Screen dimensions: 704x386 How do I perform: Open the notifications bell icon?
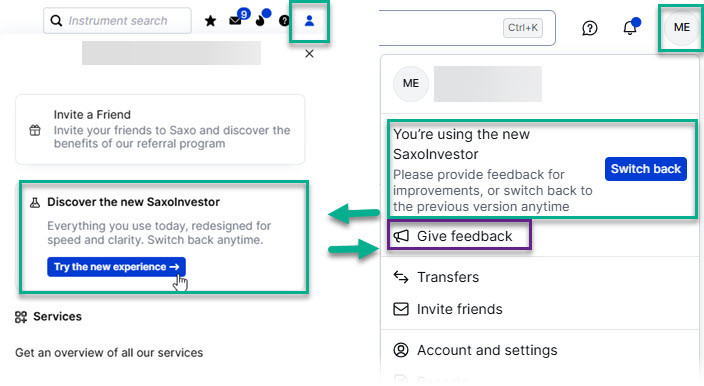tap(630, 28)
